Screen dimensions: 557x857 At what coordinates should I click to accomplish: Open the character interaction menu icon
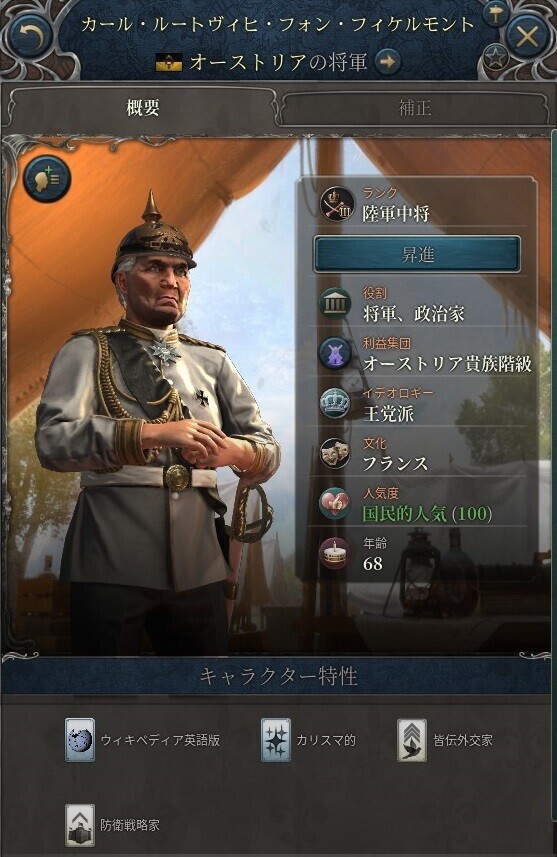pyautogui.click(x=46, y=178)
